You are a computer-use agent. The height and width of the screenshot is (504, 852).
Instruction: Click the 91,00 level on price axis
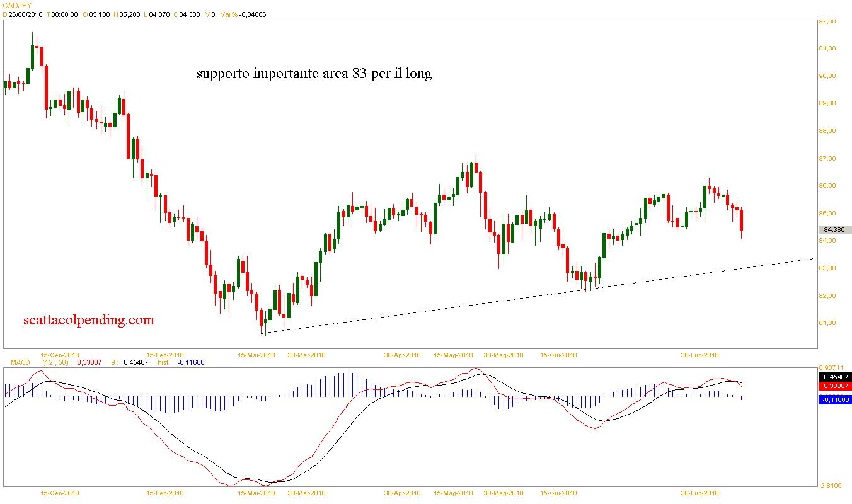coord(827,49)
